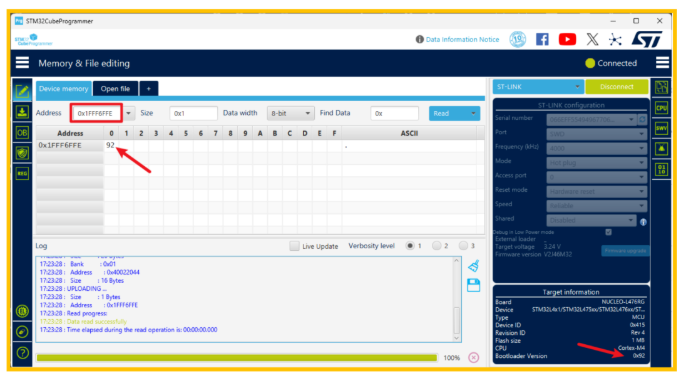Screen dimensions: 677x377
Task: Open the binary 0110 icon in right sidebar
Action: (661, 169)
